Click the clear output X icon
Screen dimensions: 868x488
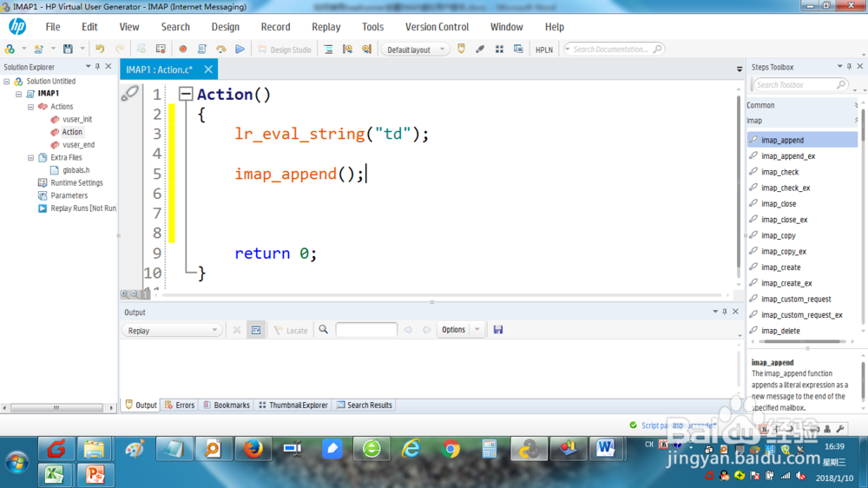tap(237, 330)
